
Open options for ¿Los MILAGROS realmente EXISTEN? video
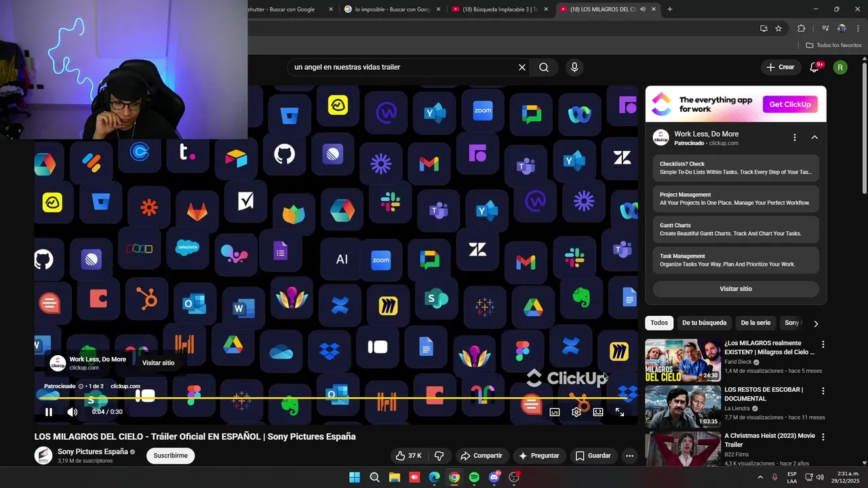[823, 344]
